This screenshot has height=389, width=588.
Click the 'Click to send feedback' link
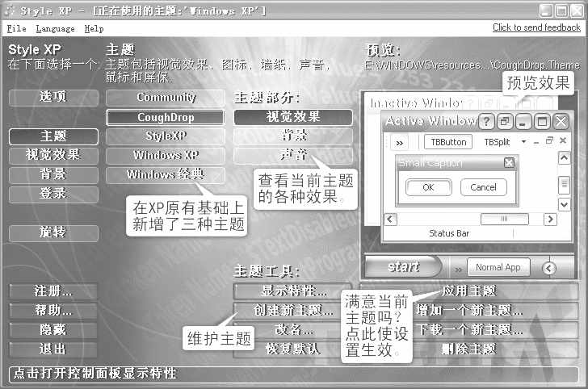(536, 27)
